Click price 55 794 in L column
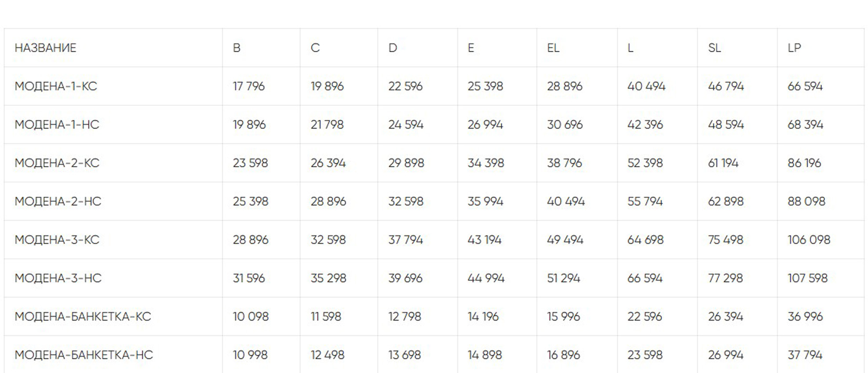 (645, 201)
